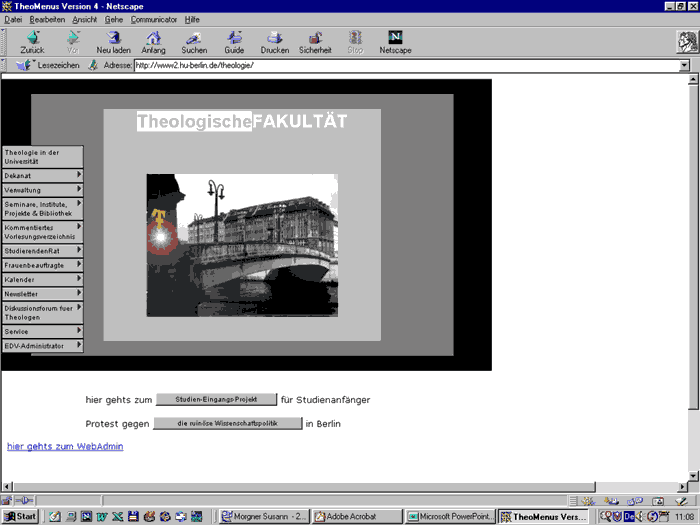Click the 'die ruinöse Wissenschaftspolitik' button
Screen dimensions: 700x525
(227, 423)
